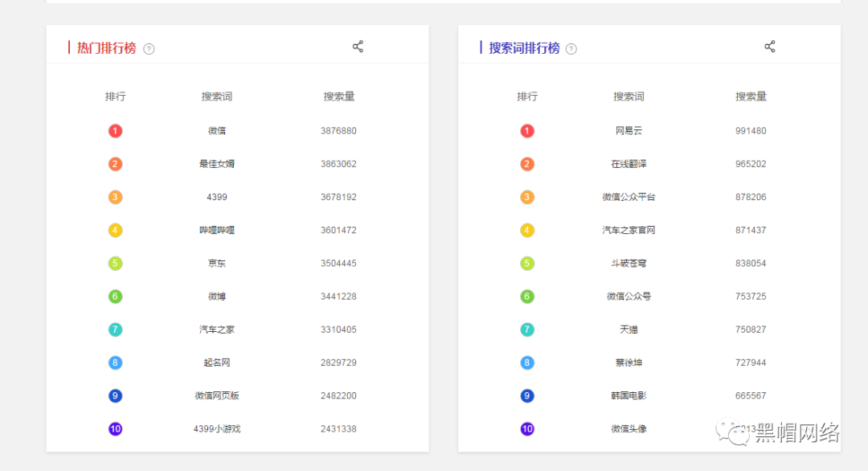This screenshot has height=471, width=868.
Task: Click search term 京东
Action: [x=217, y=264]
